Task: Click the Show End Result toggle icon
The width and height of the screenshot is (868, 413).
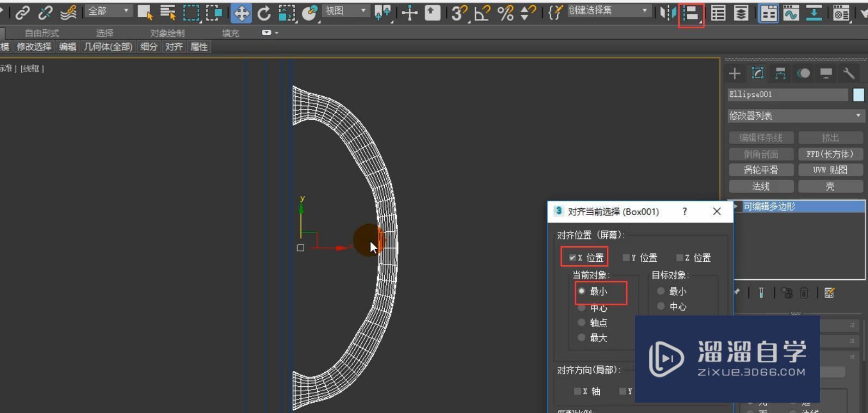Action: 761,293
